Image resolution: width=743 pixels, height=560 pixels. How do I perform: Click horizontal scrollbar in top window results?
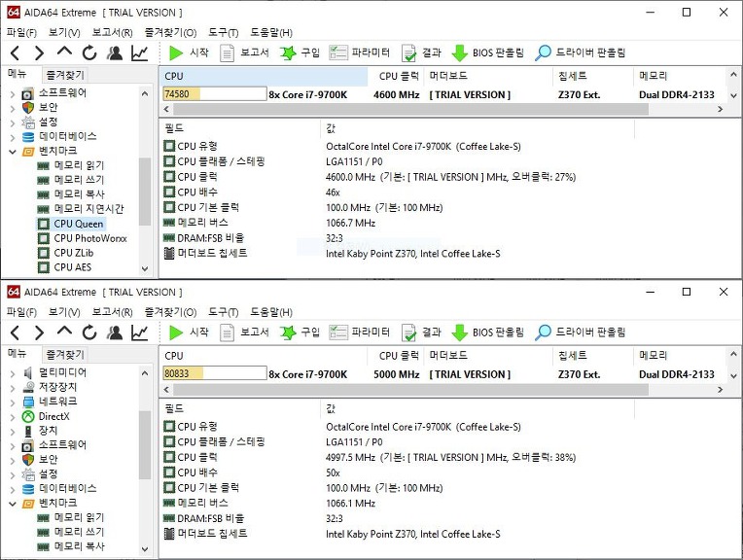(410, 109)
